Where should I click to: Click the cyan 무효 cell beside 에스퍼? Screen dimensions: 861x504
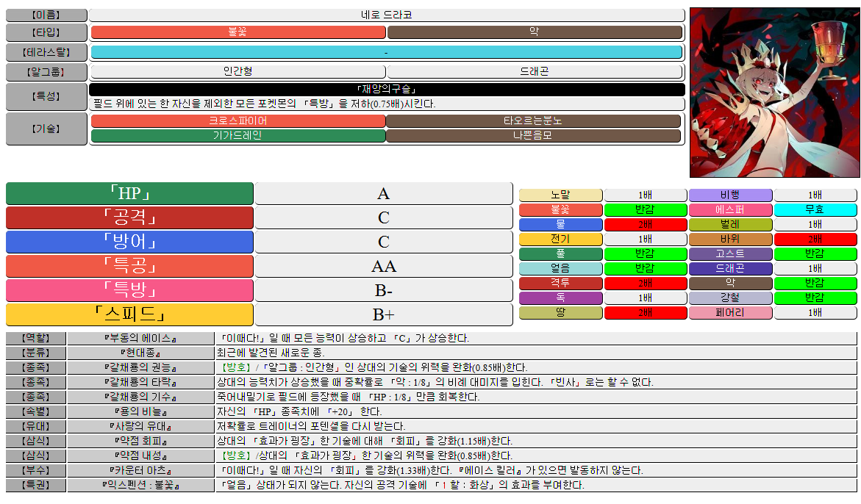coord(815,209)
